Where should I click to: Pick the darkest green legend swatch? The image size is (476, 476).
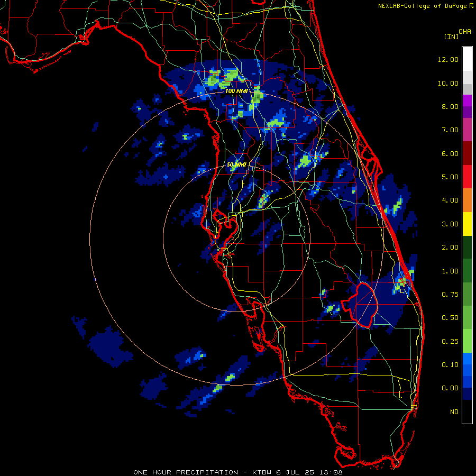(467, 247)
